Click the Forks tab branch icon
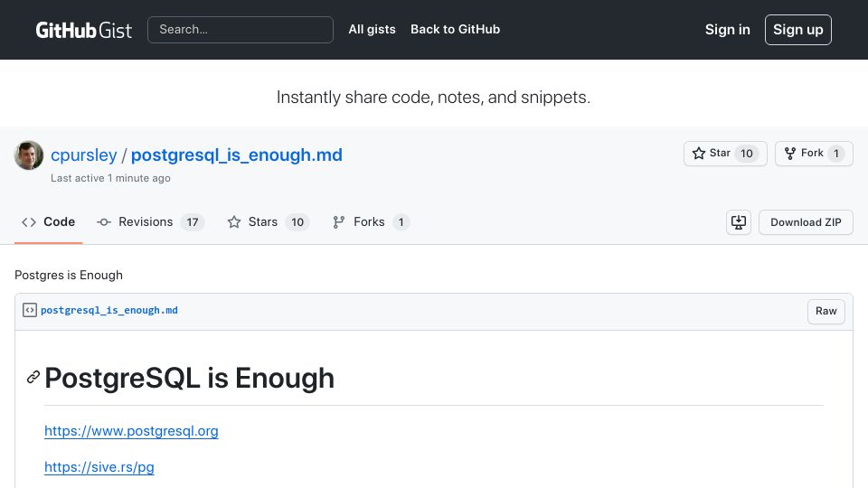868x488 pixels. pyautogui.click(x=339, y=222)
